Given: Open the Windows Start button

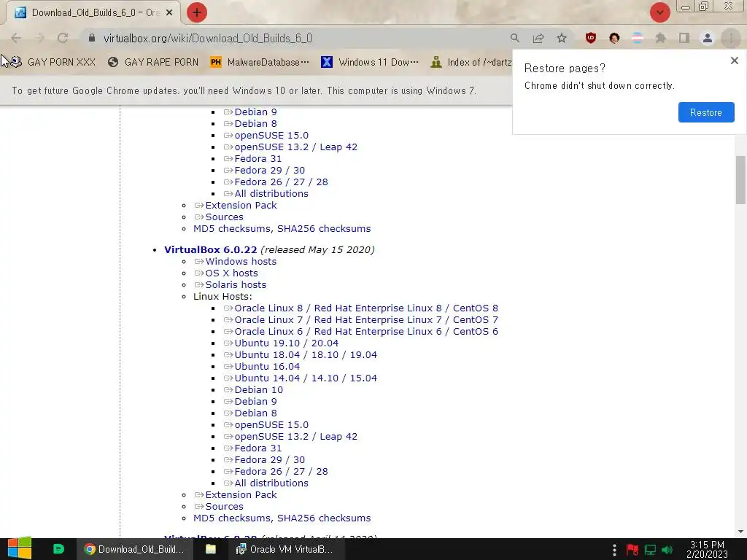Looking at the screenshot, I should pyautogui.click(x=20, y=548).
